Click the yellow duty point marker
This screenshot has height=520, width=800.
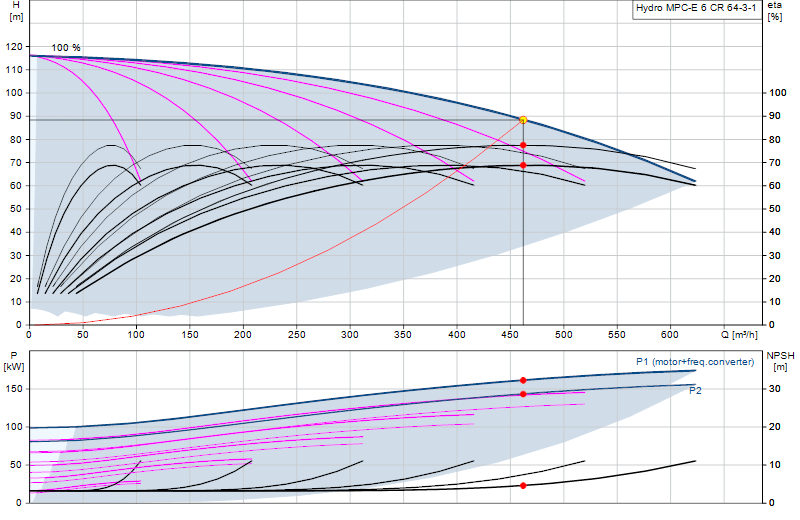click(523, 120)
